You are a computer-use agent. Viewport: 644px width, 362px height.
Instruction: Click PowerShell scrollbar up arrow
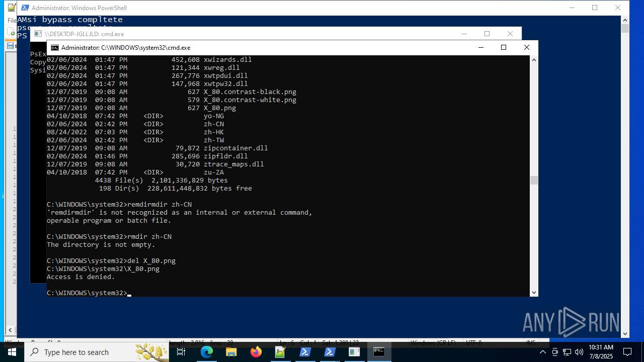tap(625, 20)
